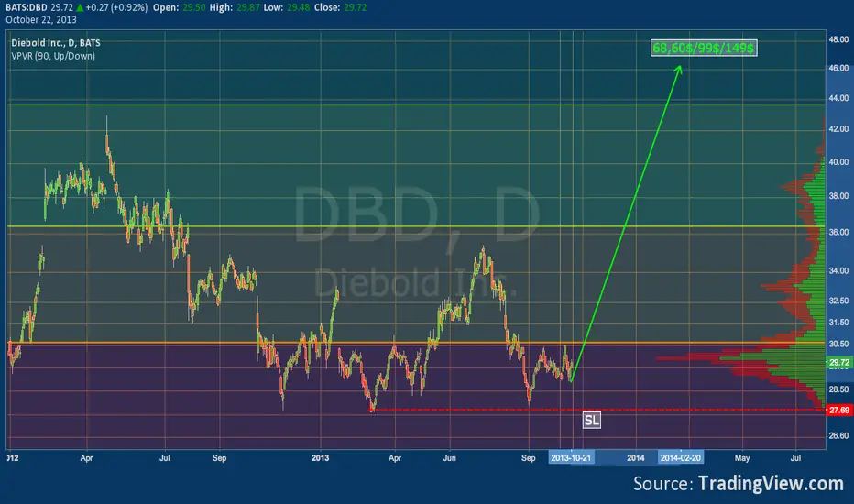The image size is (854, 504).
Task: Click the 30.50 price axis label
Action: click(x=838, y=344)
